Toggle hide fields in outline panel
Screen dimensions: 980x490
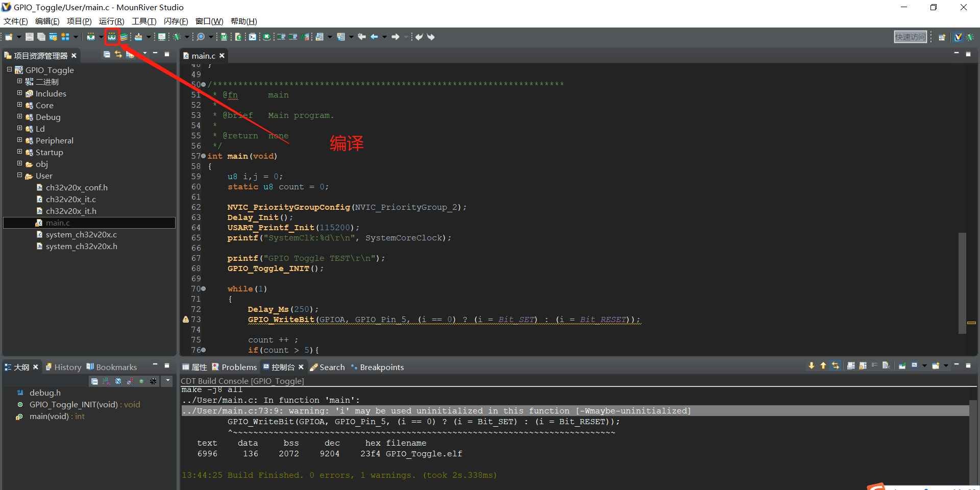click(x=118, y=381)
